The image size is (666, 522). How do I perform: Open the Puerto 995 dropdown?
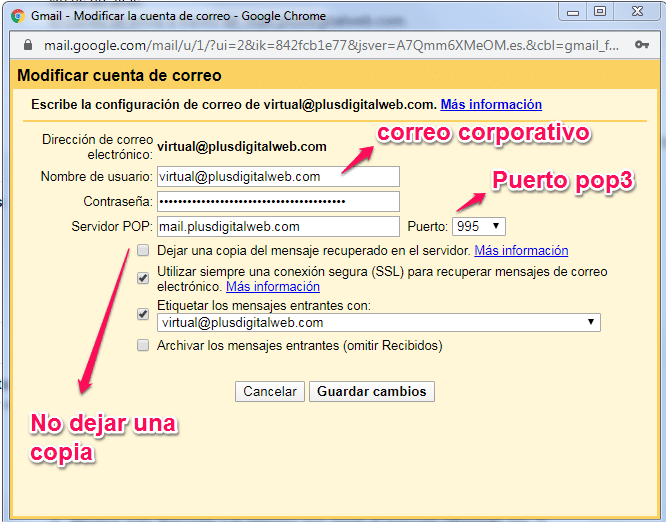point(479,226)
